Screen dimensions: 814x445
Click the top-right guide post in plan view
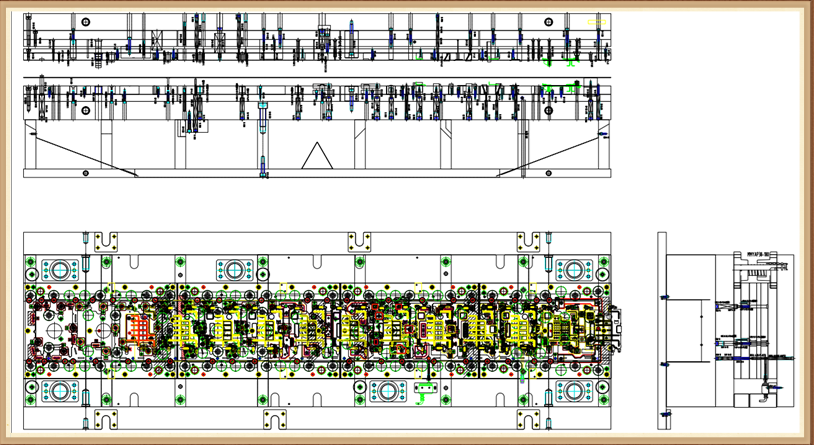click(x=574, y=270)
